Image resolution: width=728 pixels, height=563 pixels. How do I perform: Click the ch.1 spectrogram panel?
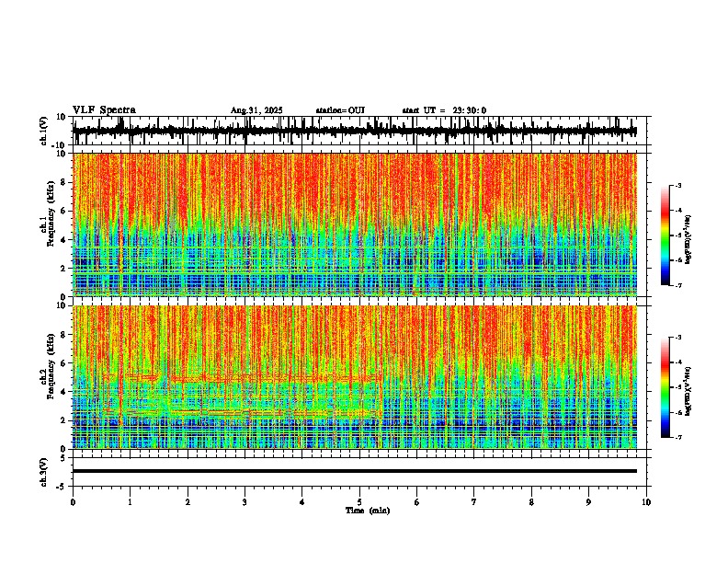coord(355,224)
